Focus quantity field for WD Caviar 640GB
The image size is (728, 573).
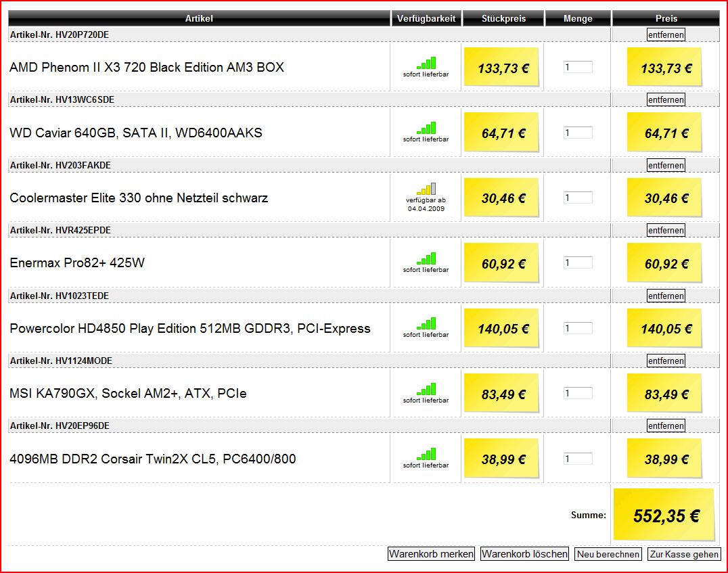click(x=578, y=133)
